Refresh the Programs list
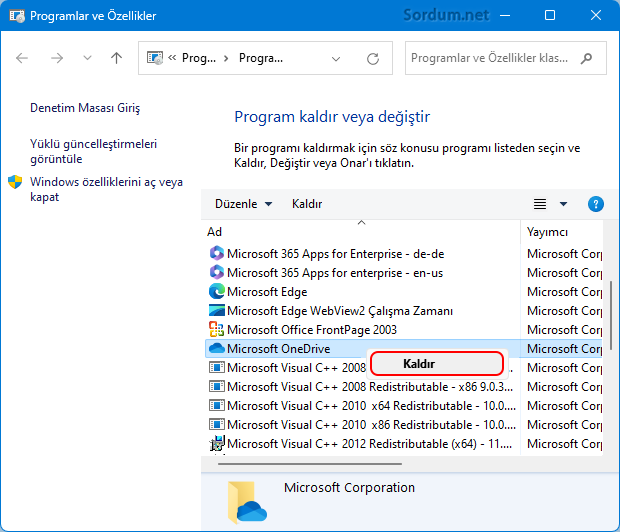 pos(372,59)
